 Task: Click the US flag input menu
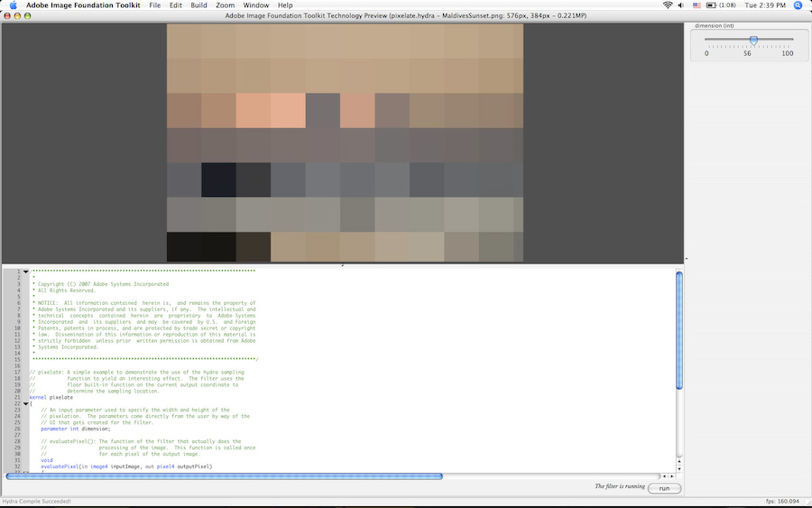click(696, 5)
